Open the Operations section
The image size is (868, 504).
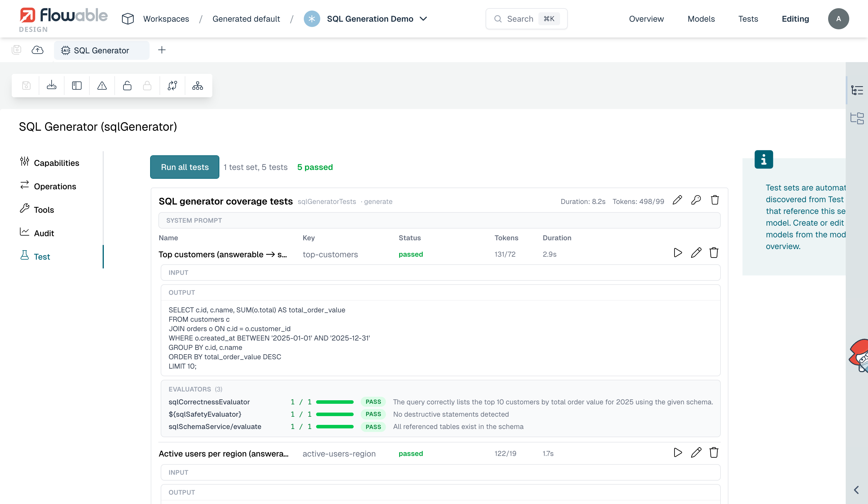pos(48,186)
